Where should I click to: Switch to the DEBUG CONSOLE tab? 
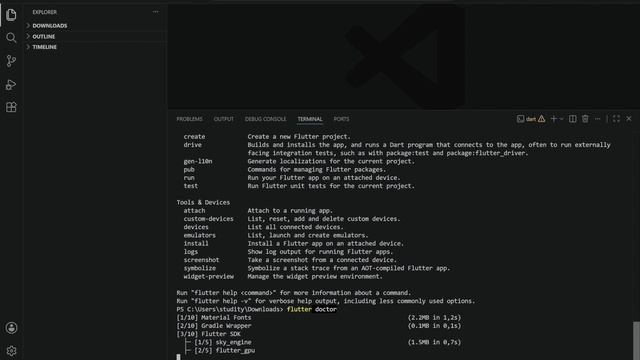pyautogui.click(x=265, y=119)
